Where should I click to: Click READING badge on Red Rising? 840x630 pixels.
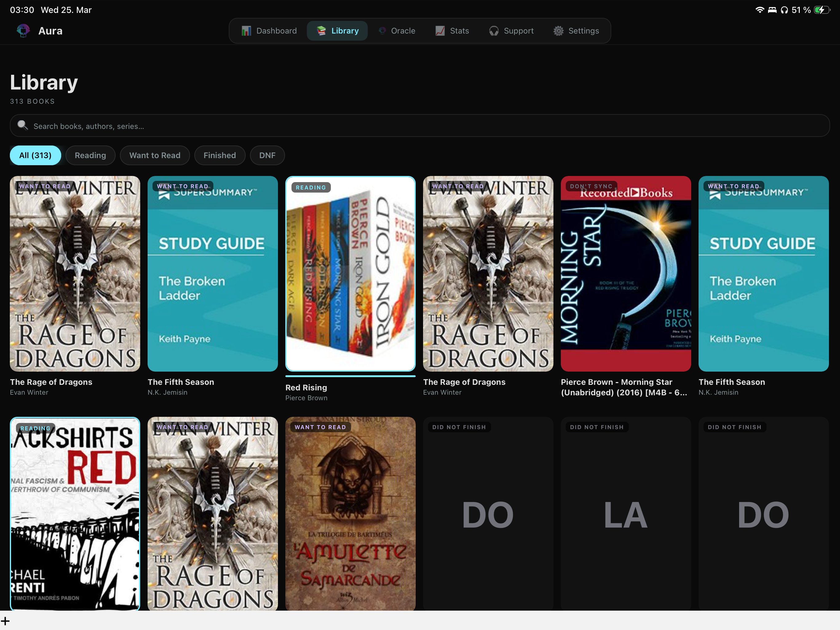point(311,187)
